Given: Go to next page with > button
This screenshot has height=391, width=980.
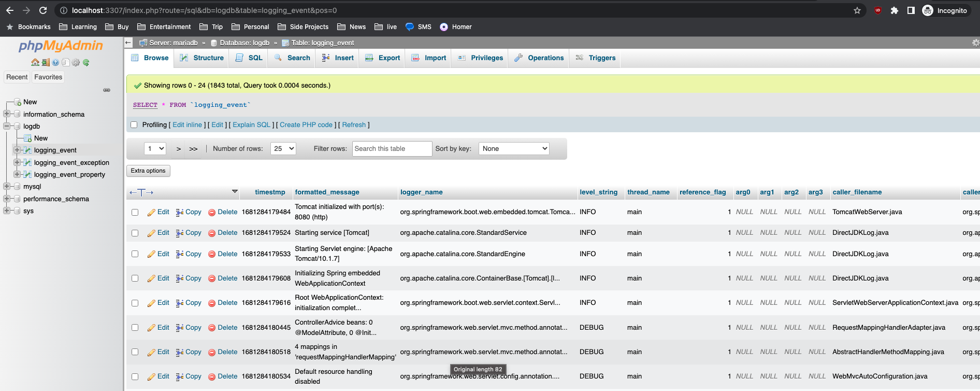Looking at the screenshot, I should (179, 149).
